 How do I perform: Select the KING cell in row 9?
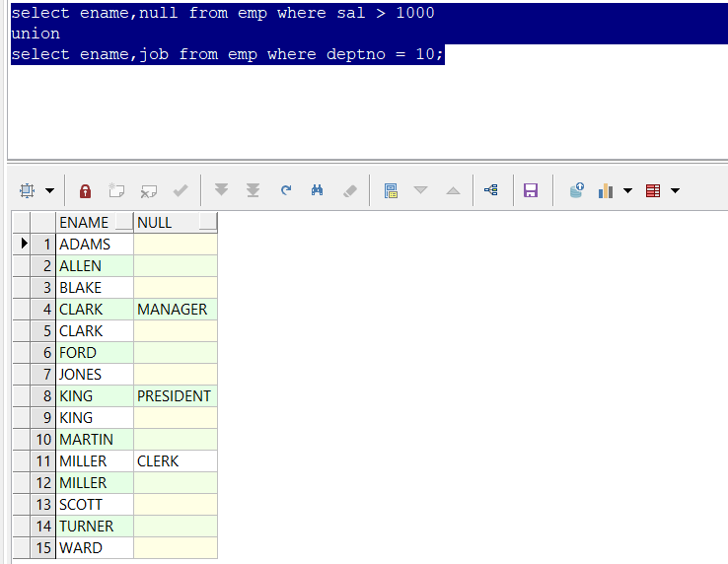(x=95, y=418)
